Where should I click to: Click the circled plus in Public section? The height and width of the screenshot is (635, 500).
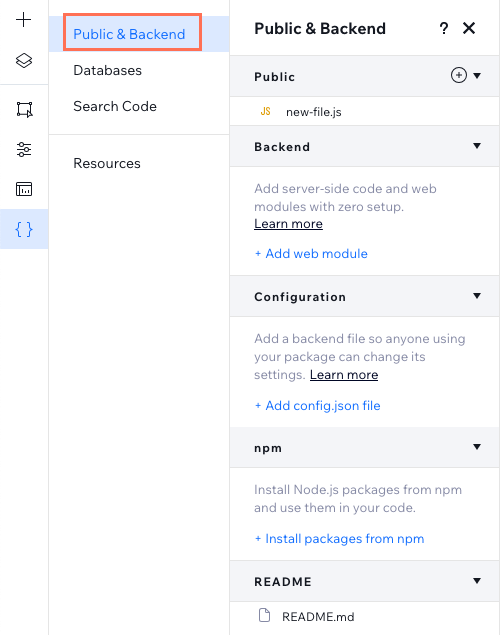[x=459, y=75]
